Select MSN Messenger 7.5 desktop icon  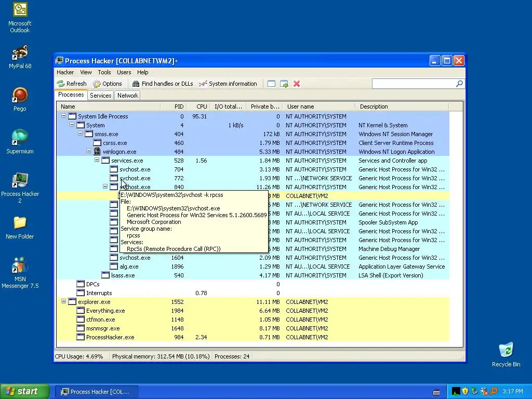20,272
